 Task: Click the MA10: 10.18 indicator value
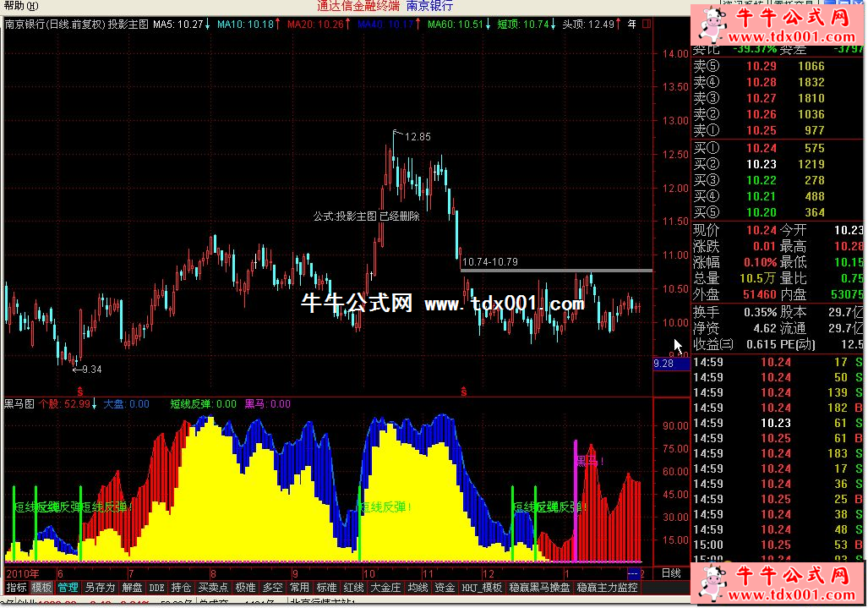(x=248, y=24)
